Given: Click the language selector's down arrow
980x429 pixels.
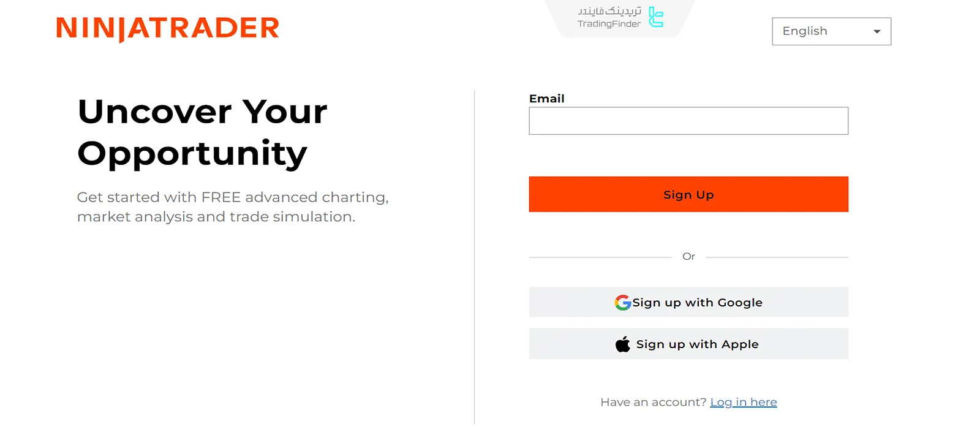Looking at the screenshot, I should pos(876,32).
